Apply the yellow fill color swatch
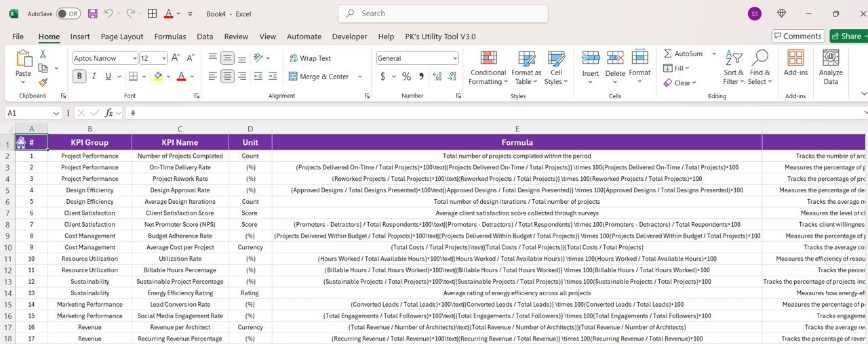Viewport: 868px width, 344px height. (x=158, y=77)
